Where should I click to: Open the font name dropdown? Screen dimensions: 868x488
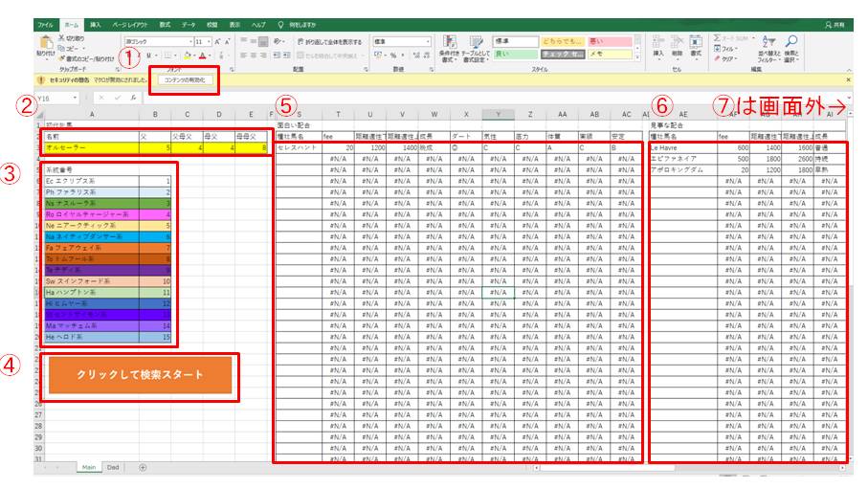point(189,42)
